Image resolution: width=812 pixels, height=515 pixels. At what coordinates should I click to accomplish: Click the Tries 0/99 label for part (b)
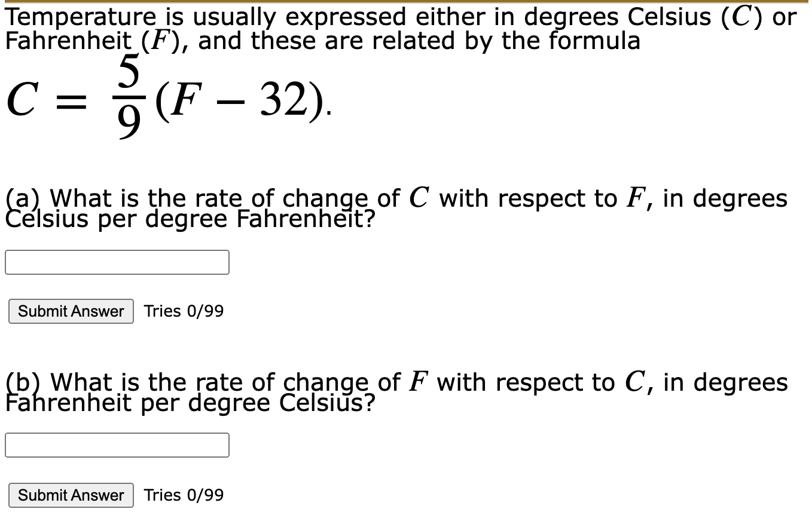tap(182, 495)
